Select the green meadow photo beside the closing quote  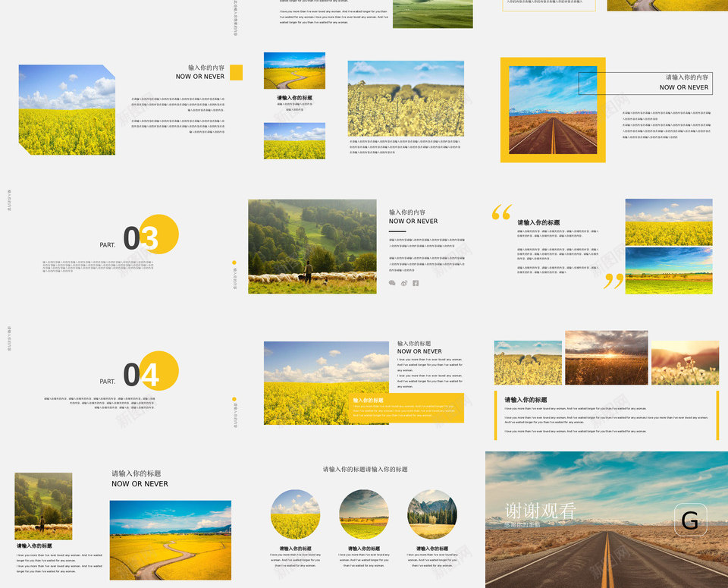pyautogui.click(x=669, y=270)
